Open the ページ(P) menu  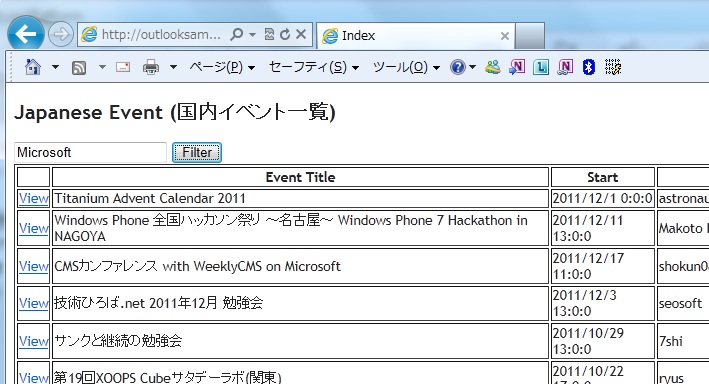coord(222,67)
